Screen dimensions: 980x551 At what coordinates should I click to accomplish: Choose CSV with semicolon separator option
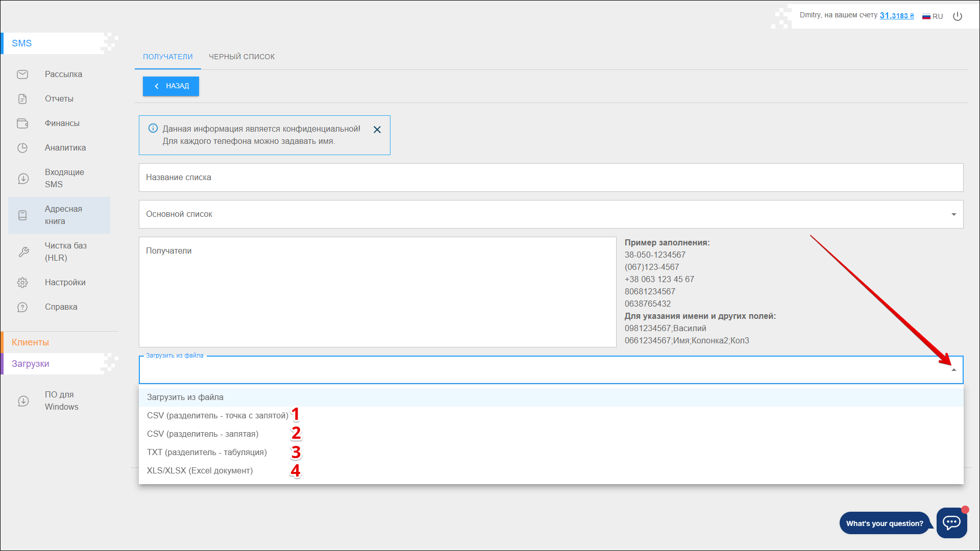click(x=217, y=415)
